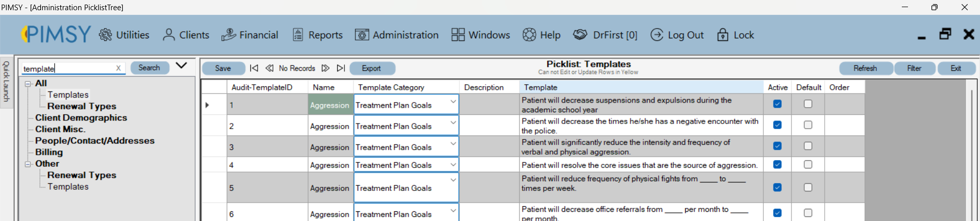
Task: Jump to first record arrow
Action: click(x=254, y=68)
